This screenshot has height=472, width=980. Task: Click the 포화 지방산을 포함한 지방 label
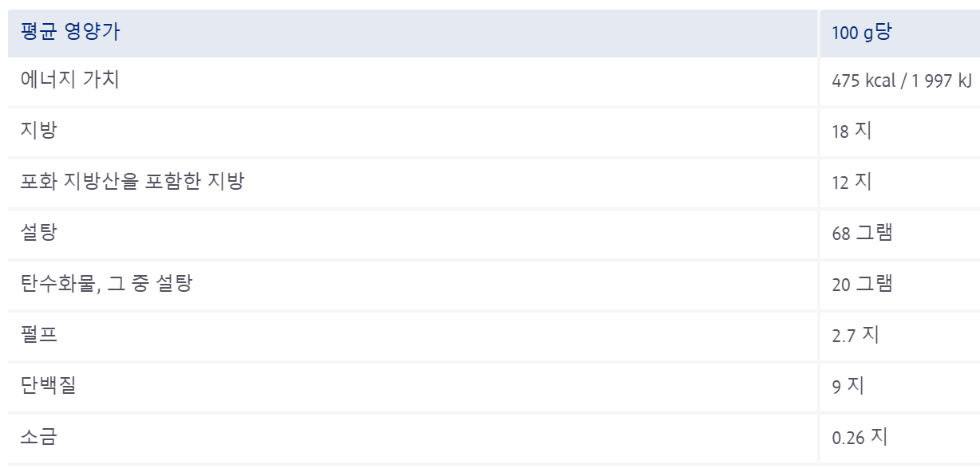(x=132, y=182)
